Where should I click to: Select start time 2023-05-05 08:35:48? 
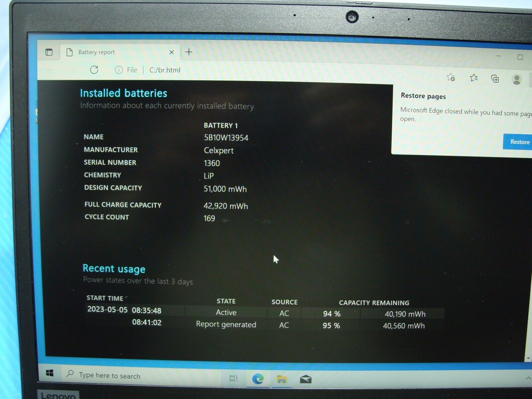[124, 310]
